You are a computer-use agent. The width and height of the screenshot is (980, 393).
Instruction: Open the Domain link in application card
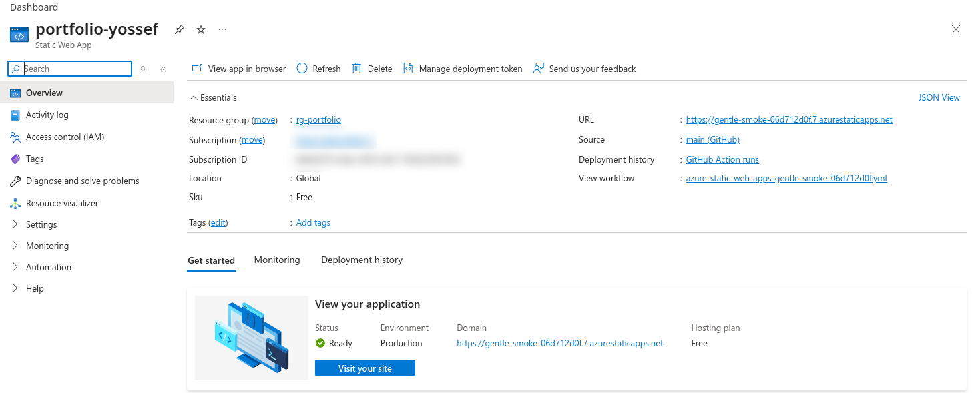click(560, 343)
